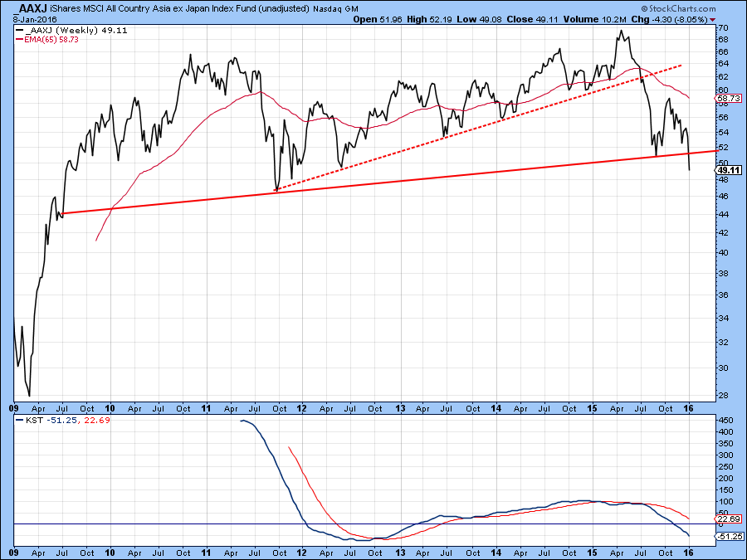Click the 36 price axis label
Viewport: 747px width, 560px height.
click(723, 295)
